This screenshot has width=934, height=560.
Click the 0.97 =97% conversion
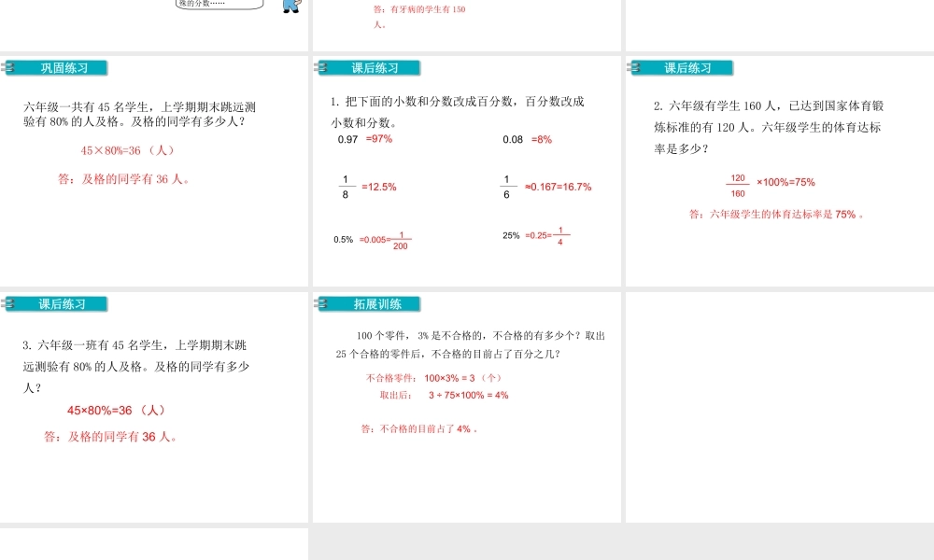365,139
